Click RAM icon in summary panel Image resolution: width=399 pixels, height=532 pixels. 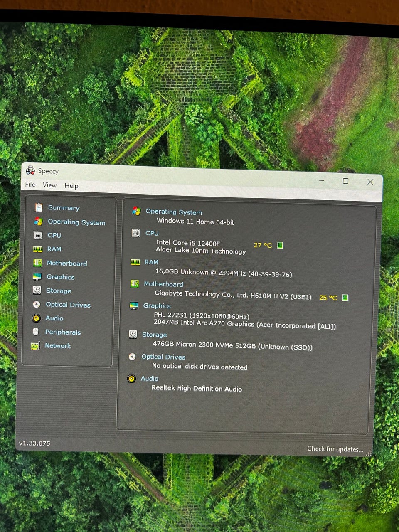pos(135,262)
